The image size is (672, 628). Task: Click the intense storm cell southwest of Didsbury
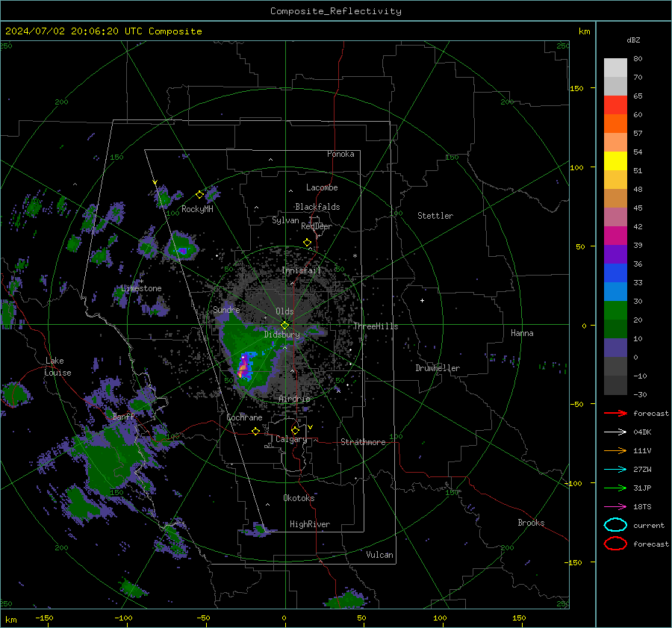(244, 367)
